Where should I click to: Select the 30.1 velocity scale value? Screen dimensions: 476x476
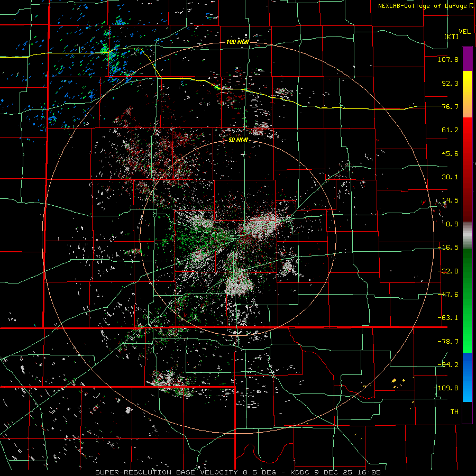[450, 177]
